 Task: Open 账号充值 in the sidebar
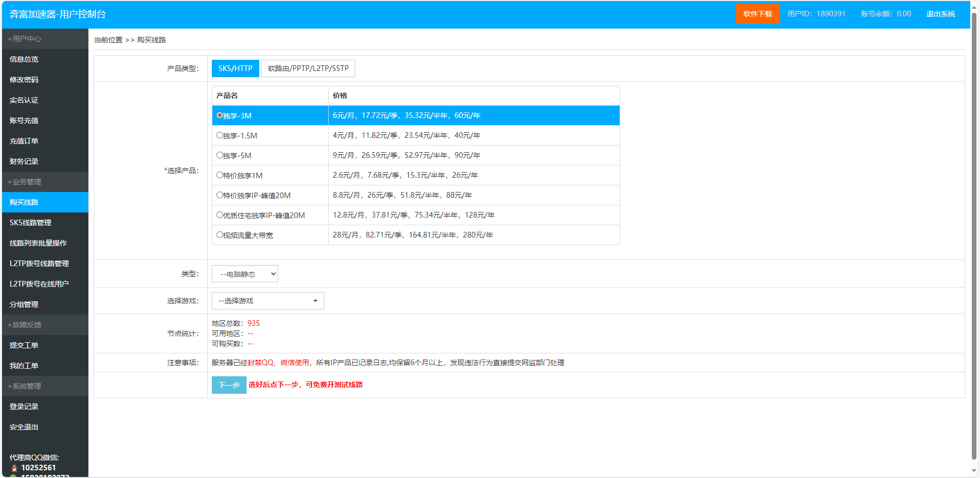[23, 121]
